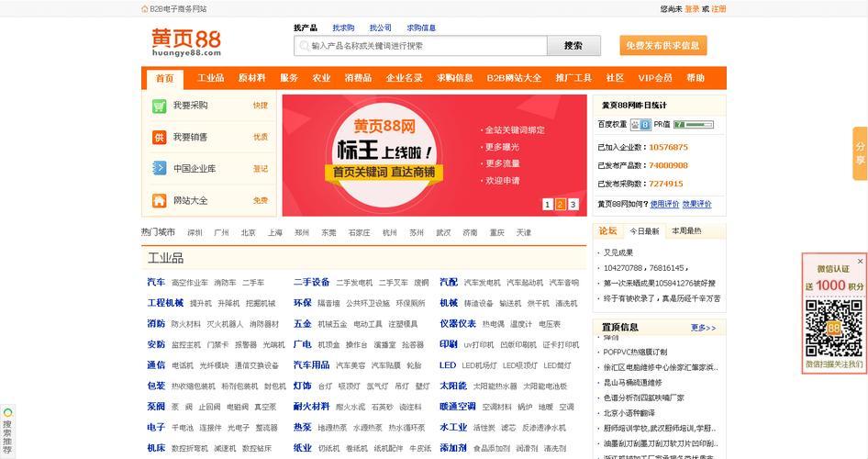Switch banner to slide 1
Screen dimensions: 868x459
pos(548,205)
